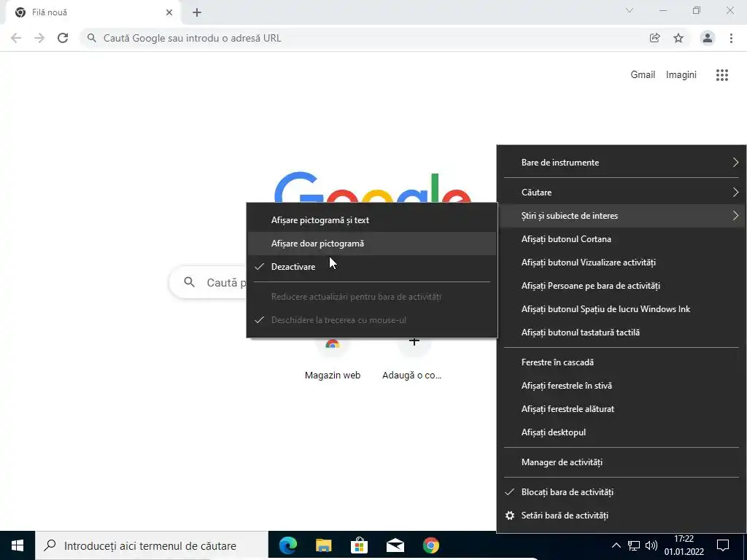This screenshot has height=560, width=747.
Task: Choose Afișați ferestrele în stivă
Action: click(622, 386)
